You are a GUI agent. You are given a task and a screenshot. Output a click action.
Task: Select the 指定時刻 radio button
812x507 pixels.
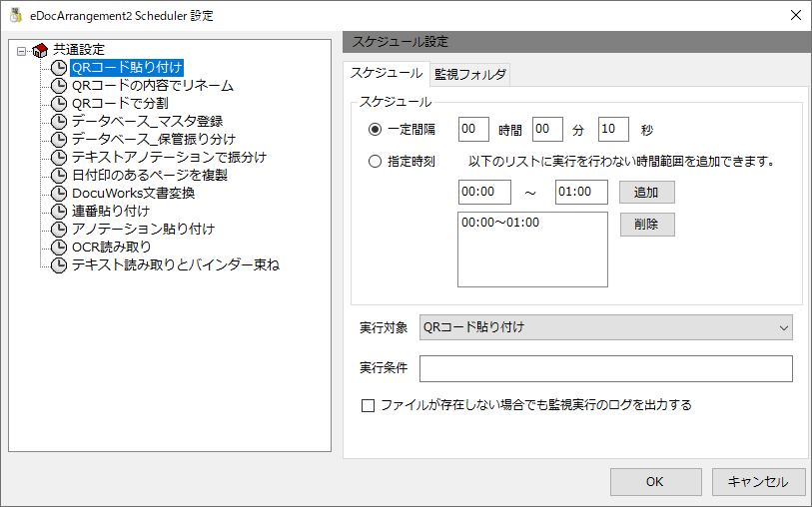[x=375, y=162]
